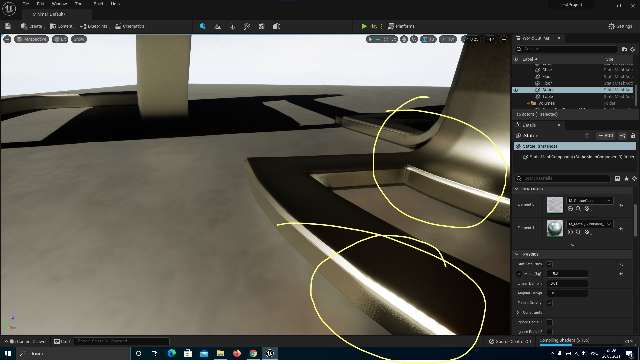Screen dimensions: 640x364
Task: Click Element 1 metal sphere thumbnail
Action: click(x=555, y=228)
